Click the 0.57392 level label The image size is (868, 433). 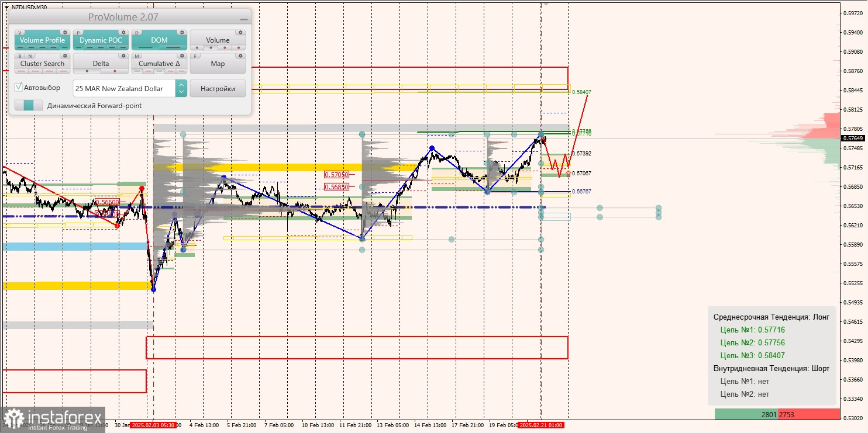pyautogui.click(x=581, y=153)
